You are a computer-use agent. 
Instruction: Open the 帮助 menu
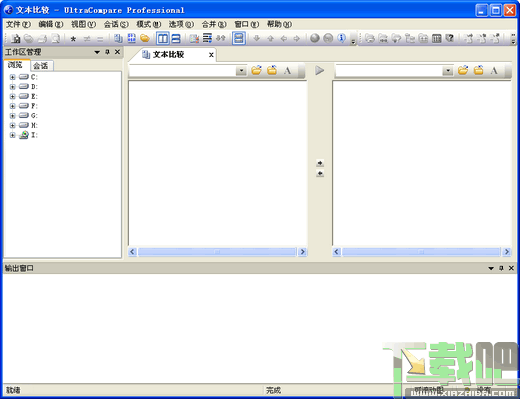click(279, 24)
